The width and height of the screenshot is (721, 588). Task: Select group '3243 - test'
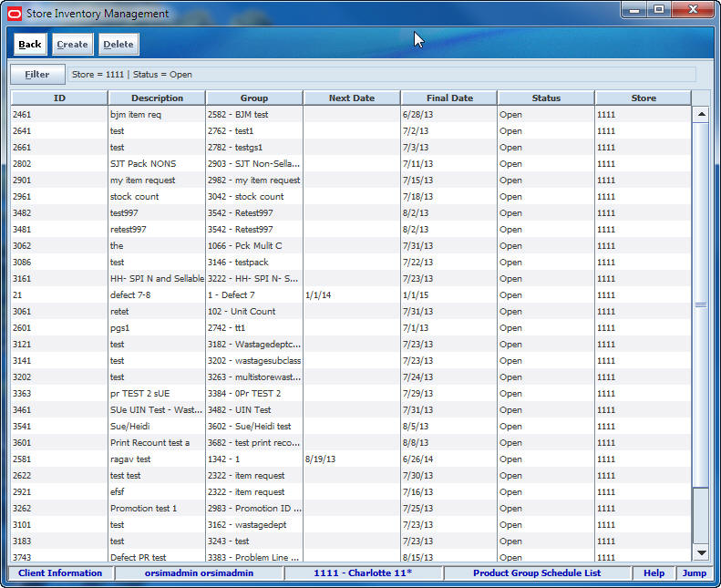pyautogui.click(x=228, y=542)
